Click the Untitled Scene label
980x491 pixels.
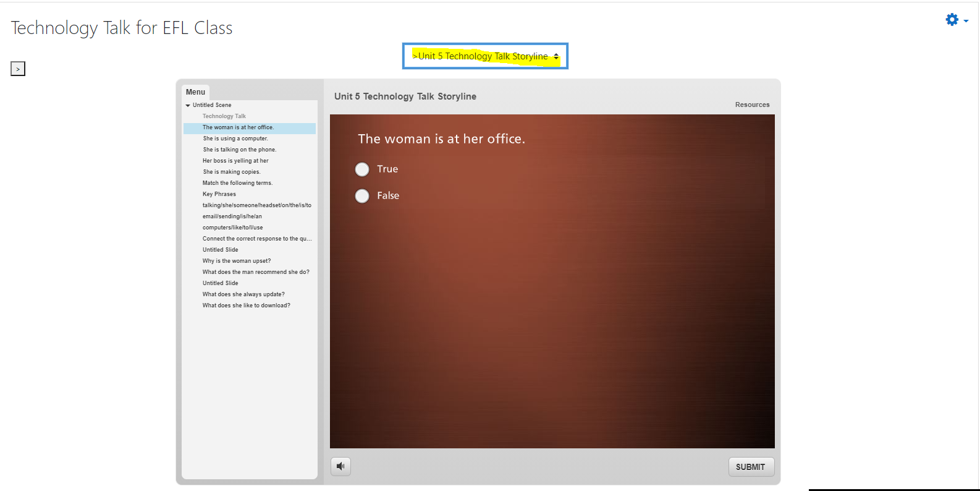pyautogui.click(x=212, y=105)
